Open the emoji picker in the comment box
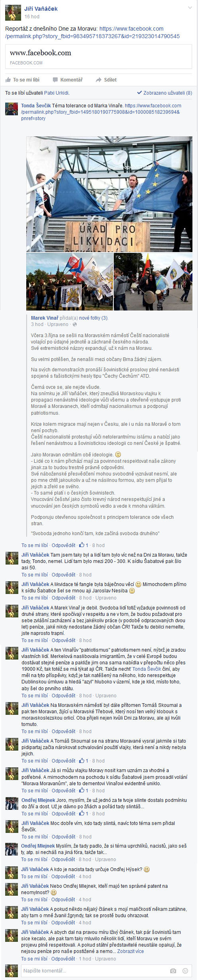198x980 pixels. pyautogui.click(x=185, y=970)
